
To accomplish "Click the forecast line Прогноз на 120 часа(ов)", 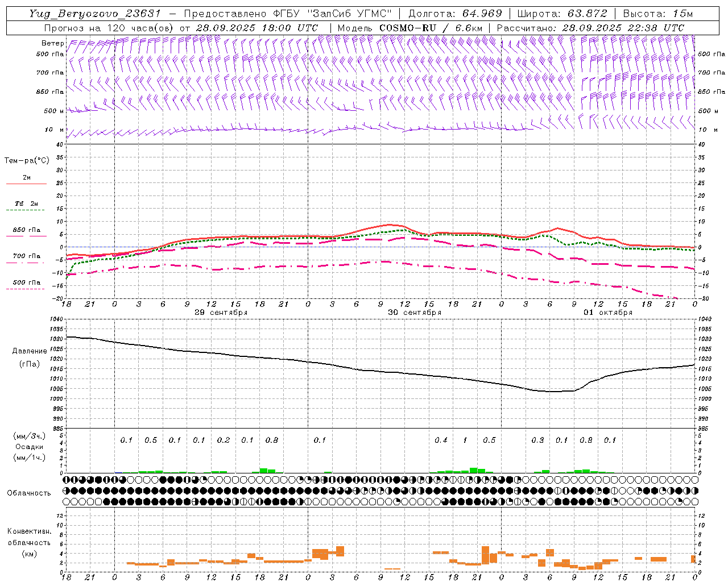I will click(109, 28).
